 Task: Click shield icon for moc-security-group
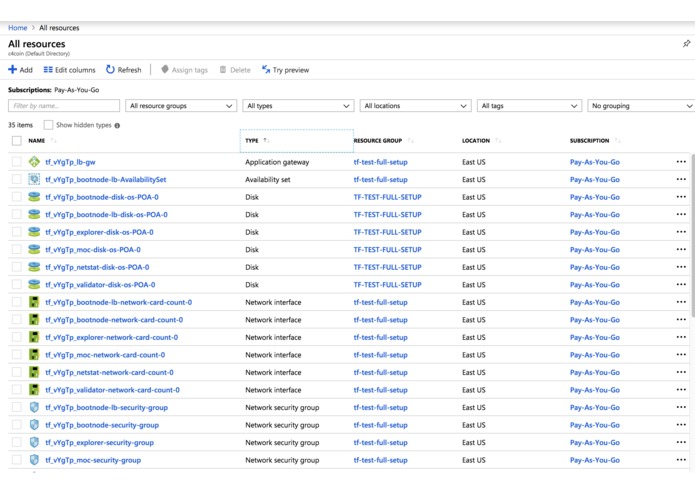pos(34,460)
